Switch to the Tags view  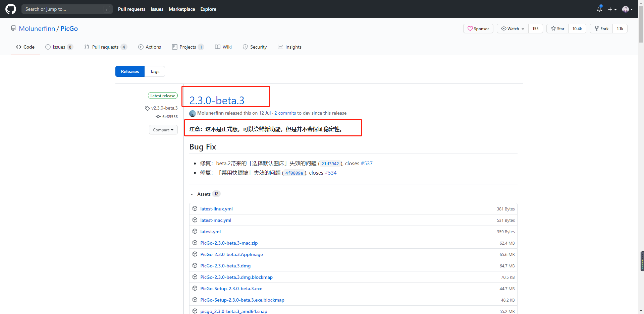click(155, 71)
